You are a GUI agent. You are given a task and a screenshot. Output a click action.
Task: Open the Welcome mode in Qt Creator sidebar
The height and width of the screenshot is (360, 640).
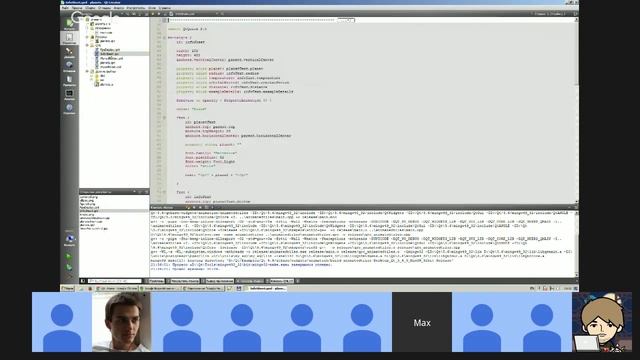click(69, 24)
